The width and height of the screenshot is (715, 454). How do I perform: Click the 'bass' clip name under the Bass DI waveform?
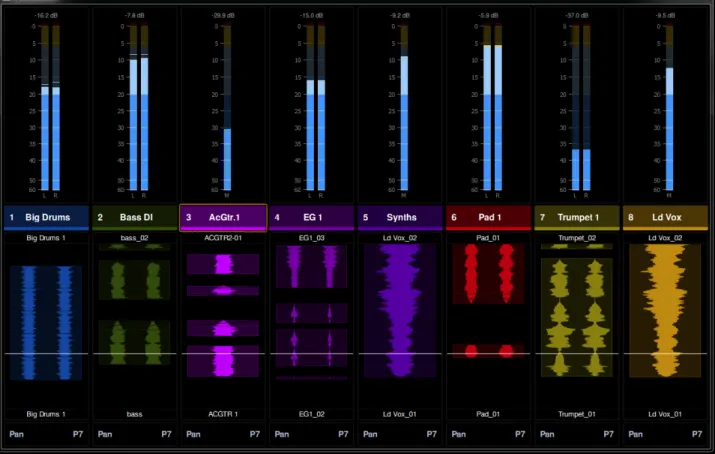point(135,414)
